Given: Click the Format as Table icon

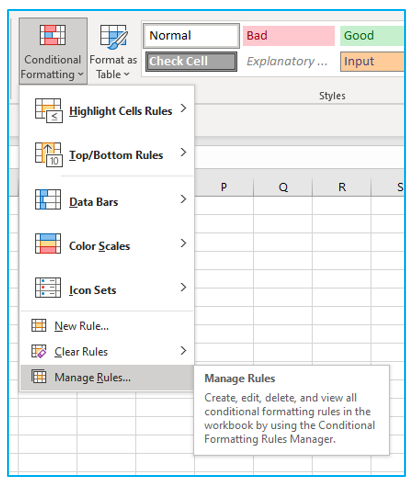Looking at the screenshot, I should click(x=113, y=36).
